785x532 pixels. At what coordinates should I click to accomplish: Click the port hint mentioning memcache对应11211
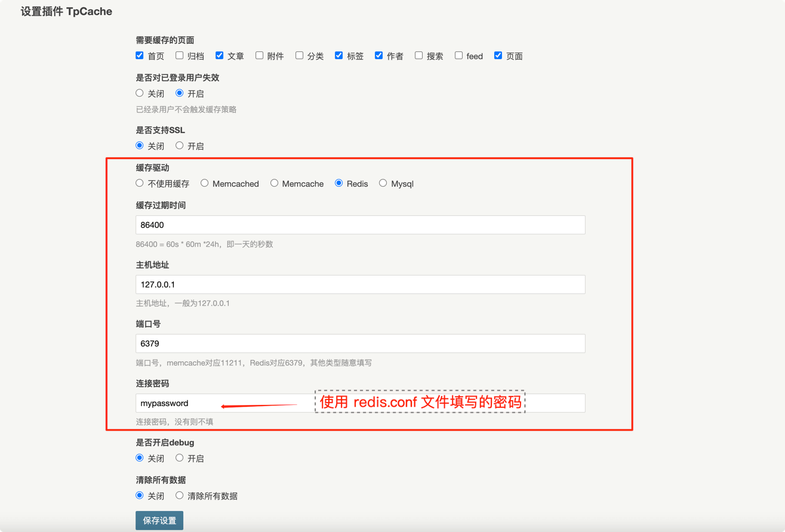pyautogui.click(x=254, y=363)
